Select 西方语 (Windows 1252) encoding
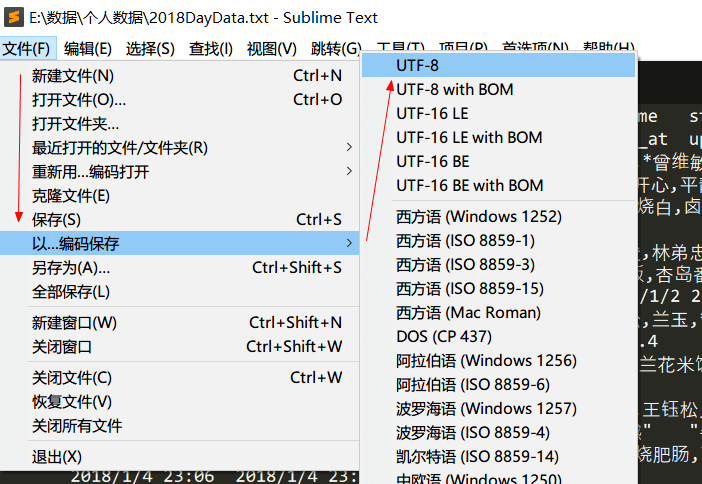Viewport: 702px width, 484px height. 498,217
